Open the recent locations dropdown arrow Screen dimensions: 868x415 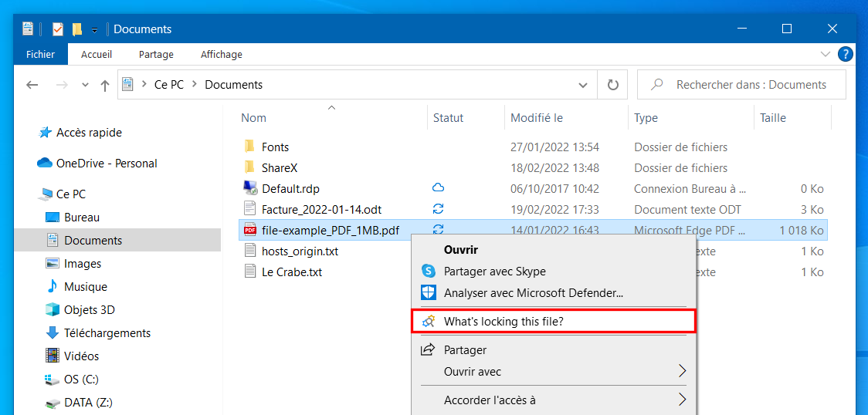pyautogui.click(x=85, y=85)
